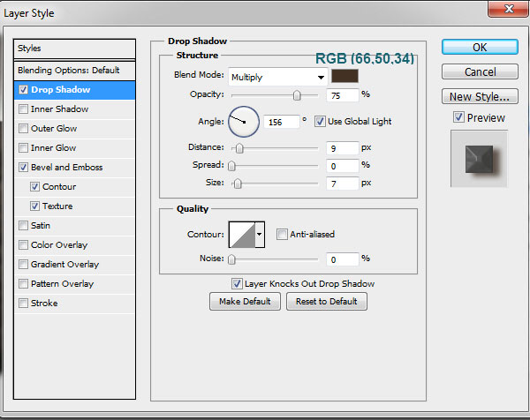Click the angle dial control
The width and height of the screenshot is (530, 420).
coord(244,122)
